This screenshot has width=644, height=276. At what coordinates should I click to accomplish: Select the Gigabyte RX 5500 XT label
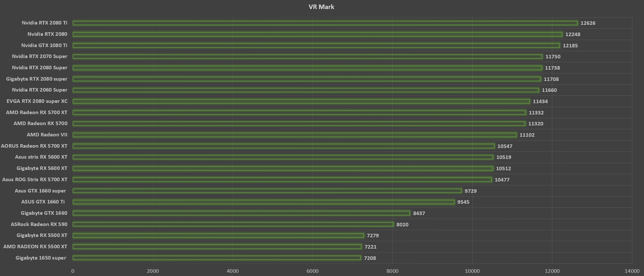coord(42,235)
